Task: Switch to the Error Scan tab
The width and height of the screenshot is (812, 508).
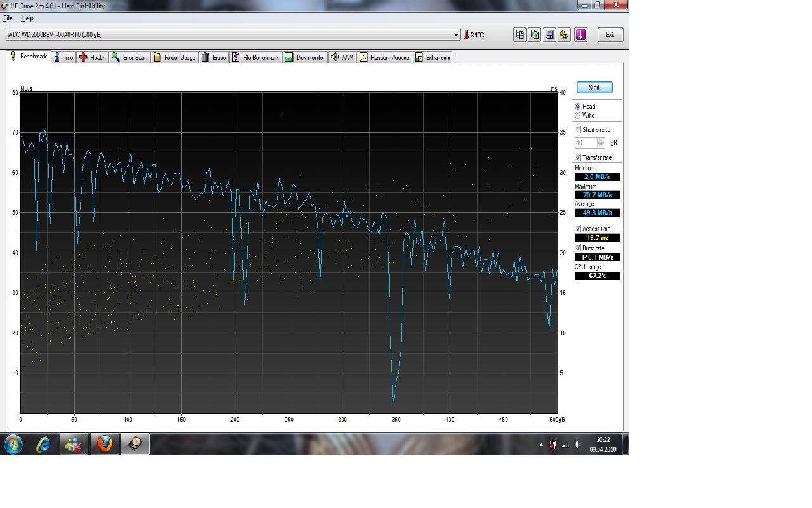Action: point(129,57)
